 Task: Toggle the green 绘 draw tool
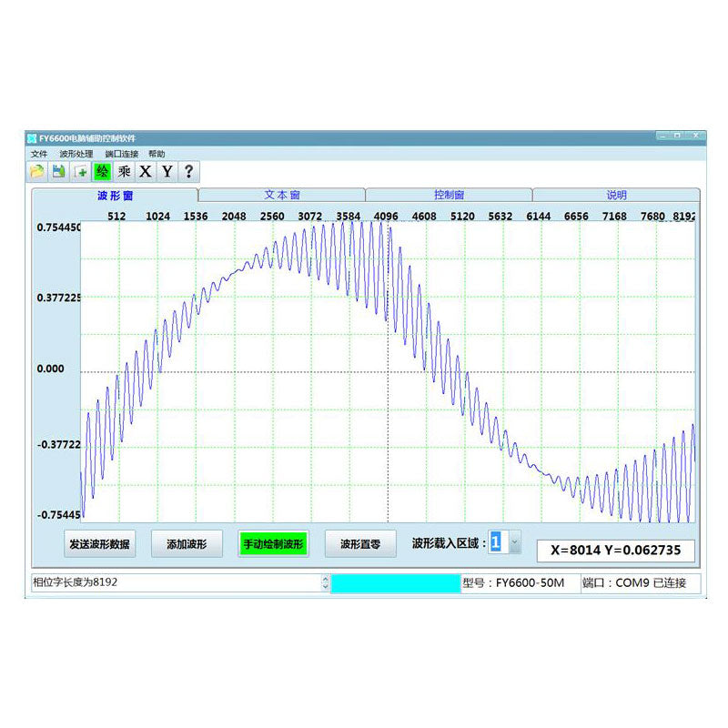(x=102, y=171)
